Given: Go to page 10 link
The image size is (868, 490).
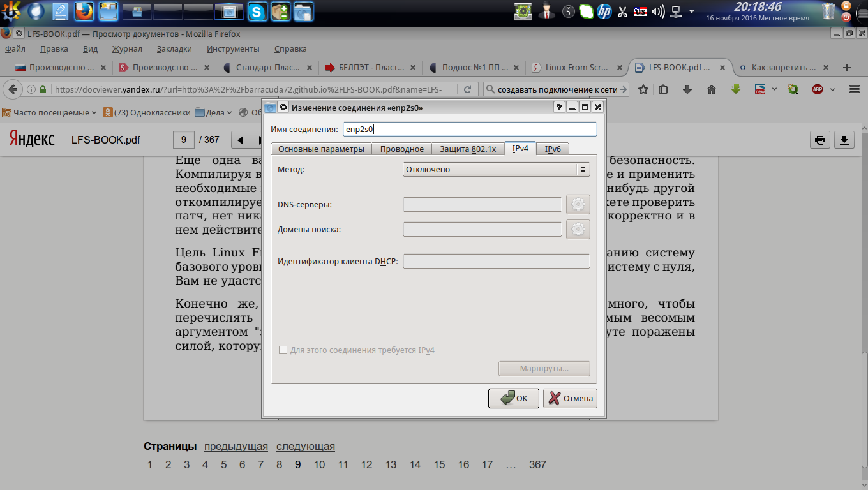Looking at the screenshot, I should coord(319,465).
